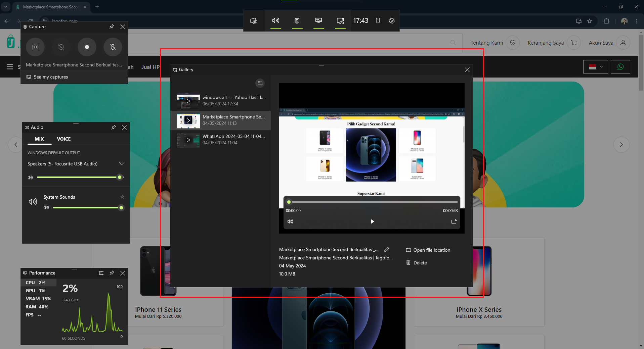Open iPhone X Series product card
This screenshot has width=644, height=349.
(x=479, y=282)
